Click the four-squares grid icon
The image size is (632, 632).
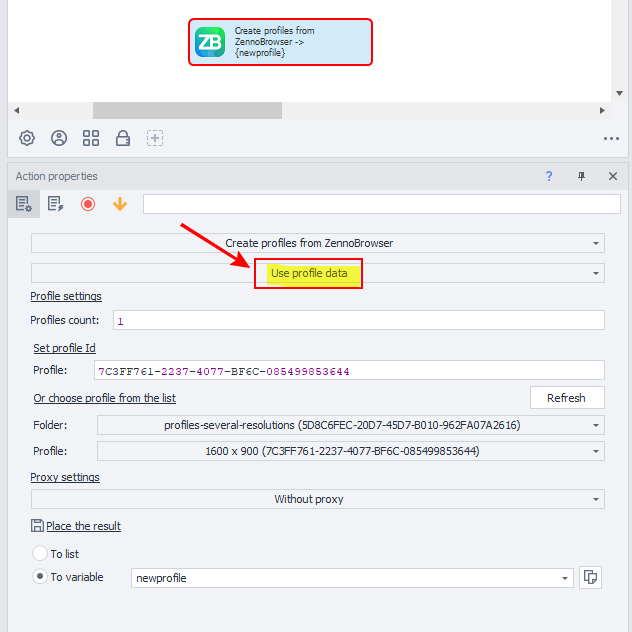pyautogui.click(x=91, y=138)
